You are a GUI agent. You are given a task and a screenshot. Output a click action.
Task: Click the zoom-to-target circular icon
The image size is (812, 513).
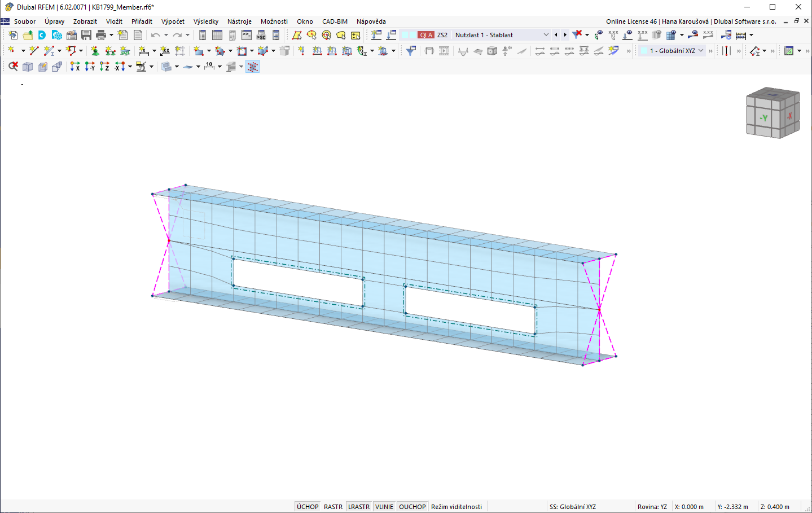click(326, 35)
